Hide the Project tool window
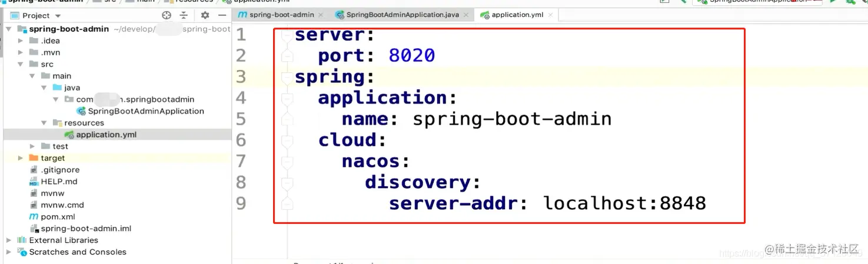 [222, 15]
